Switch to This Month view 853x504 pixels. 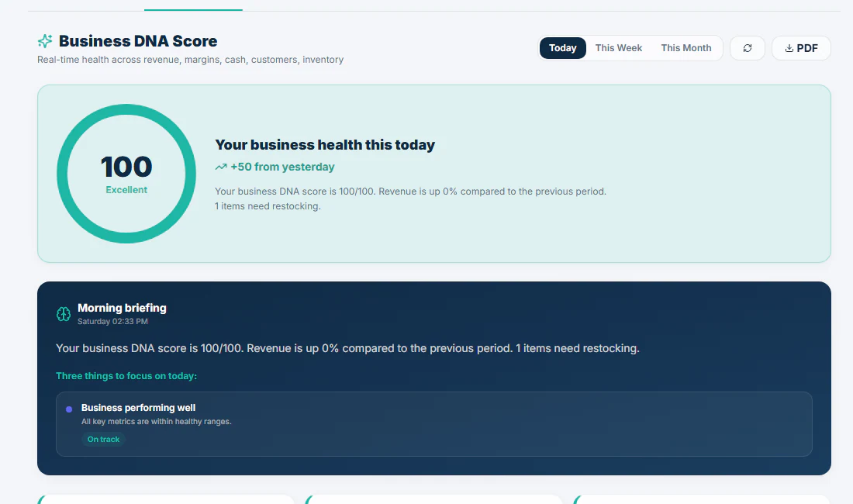tap(686, 48)
